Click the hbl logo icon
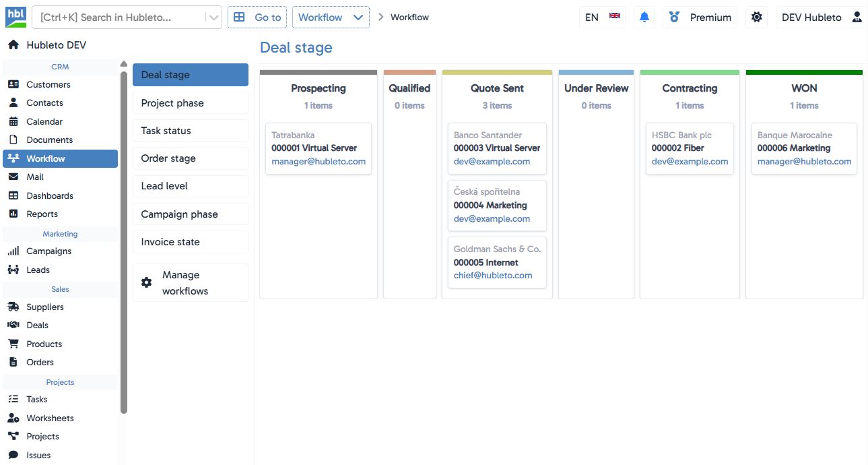This screenshot has height=465, width=868. [15, 17]
